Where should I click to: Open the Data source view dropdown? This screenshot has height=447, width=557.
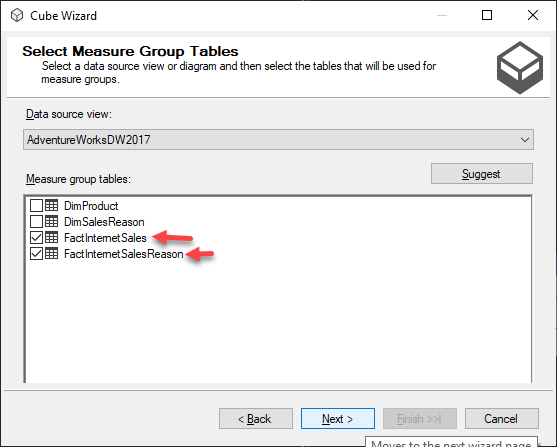click(x=278, y=139)
